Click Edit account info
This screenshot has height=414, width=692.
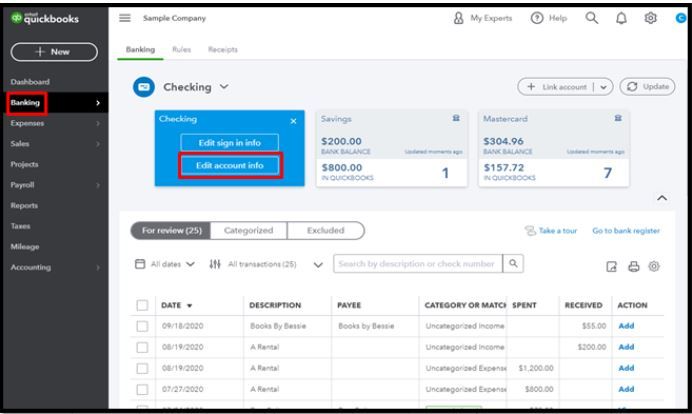(229, 166)
